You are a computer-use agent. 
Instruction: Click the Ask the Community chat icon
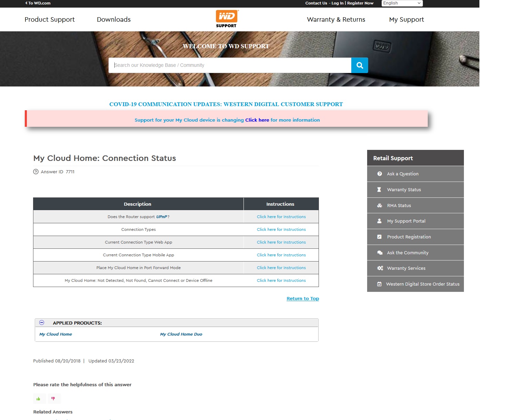[380, 253]
